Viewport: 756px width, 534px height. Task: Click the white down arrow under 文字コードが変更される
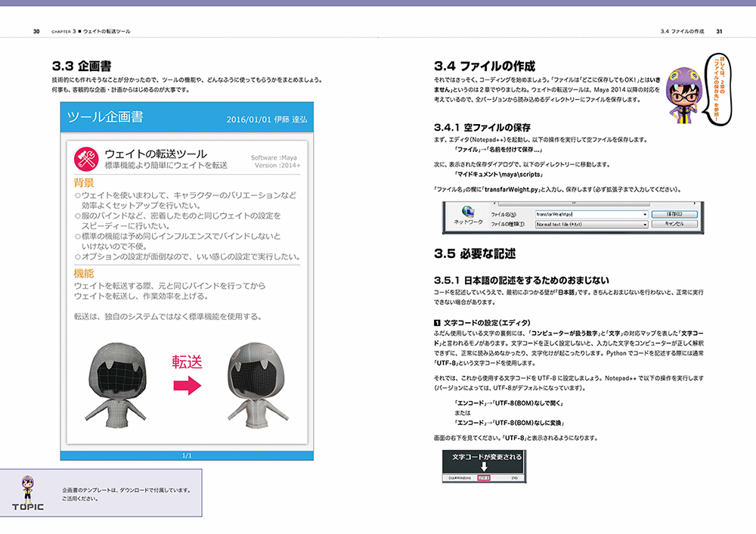pos(484,467)
